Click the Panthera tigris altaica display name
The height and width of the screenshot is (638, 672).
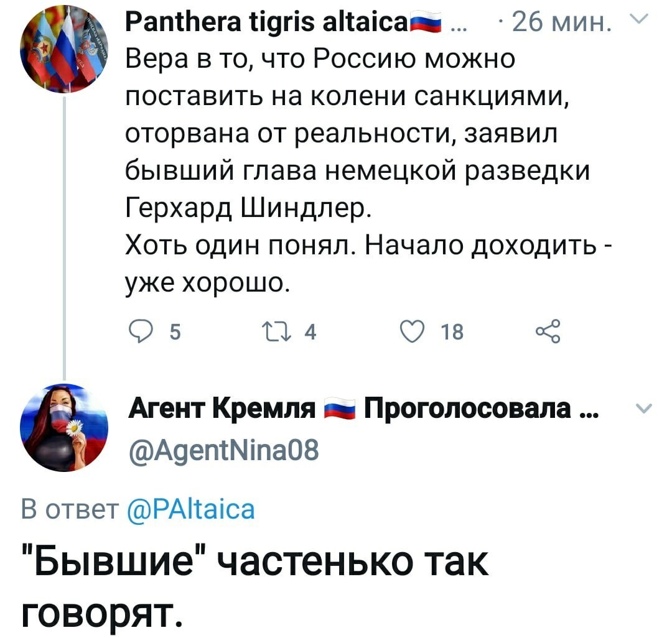(x=266, y=22)
